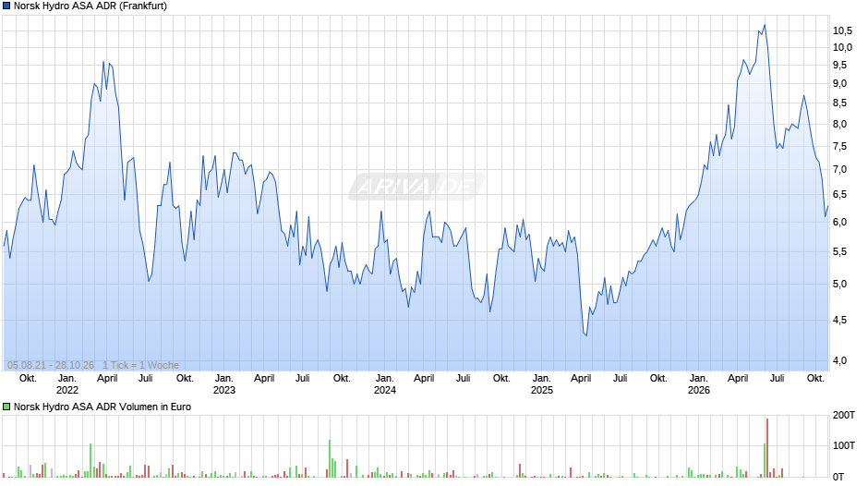
Task: Select the 'Norsk Hydro ASA ADR (Frankfurt)' title
Action: (90, 6)
